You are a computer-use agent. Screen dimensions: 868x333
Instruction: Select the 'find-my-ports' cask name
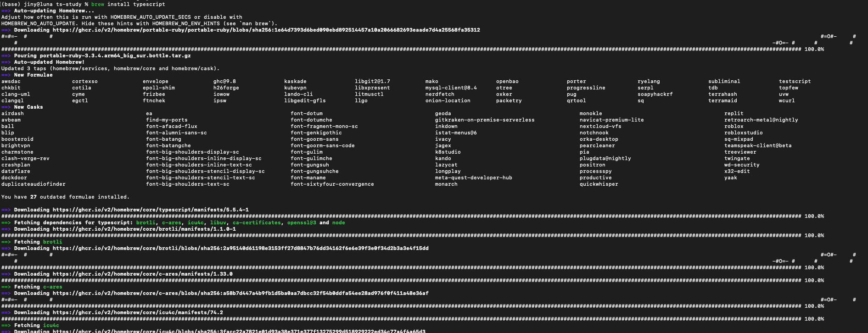167,120
